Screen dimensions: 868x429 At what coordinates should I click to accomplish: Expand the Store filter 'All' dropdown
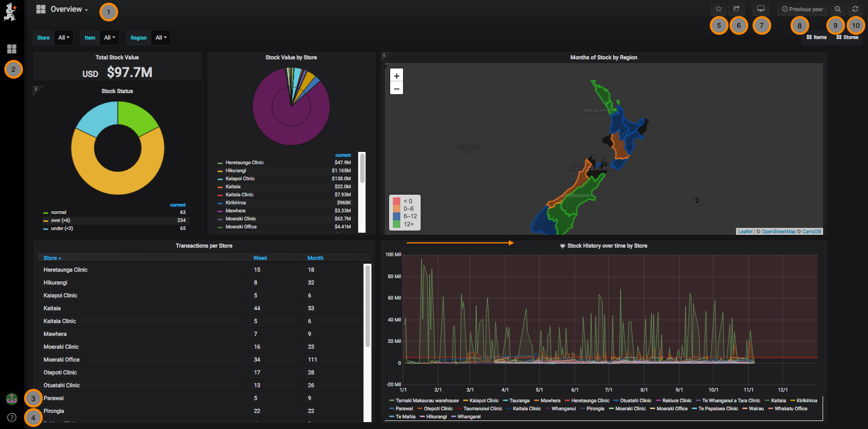point(64,38)
